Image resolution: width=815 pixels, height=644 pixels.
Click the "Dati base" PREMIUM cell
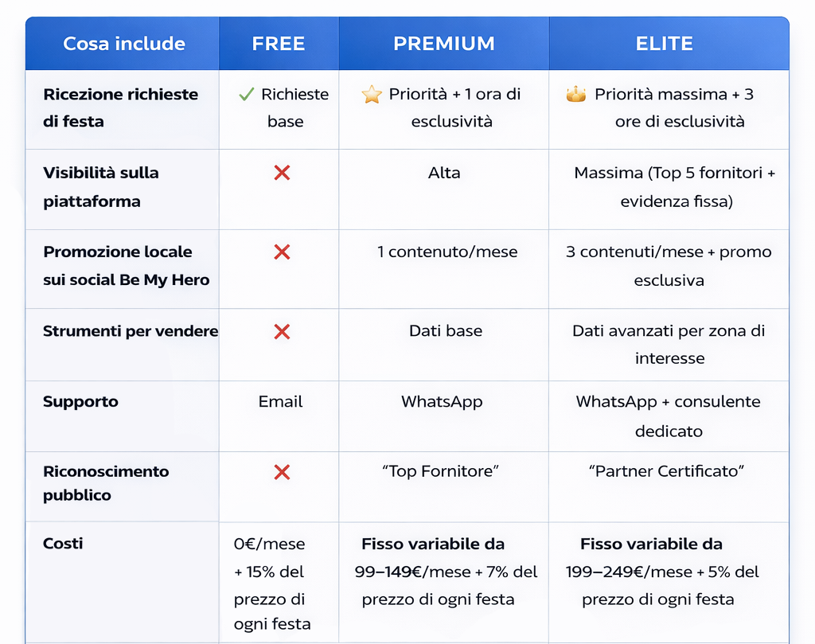446,331
